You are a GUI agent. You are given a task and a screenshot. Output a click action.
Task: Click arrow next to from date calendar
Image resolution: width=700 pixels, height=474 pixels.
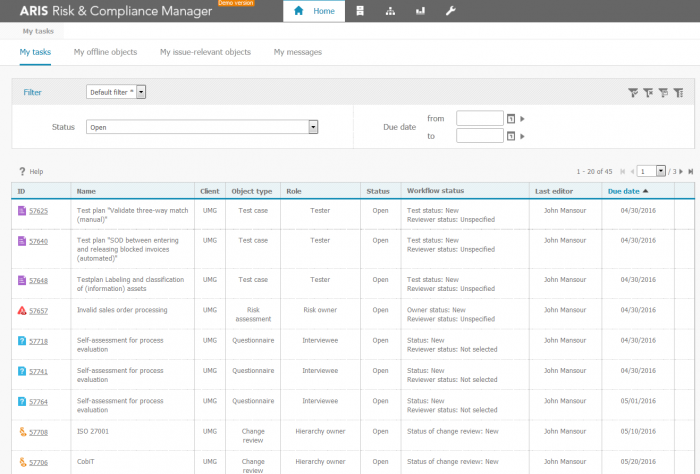(522, 119)
